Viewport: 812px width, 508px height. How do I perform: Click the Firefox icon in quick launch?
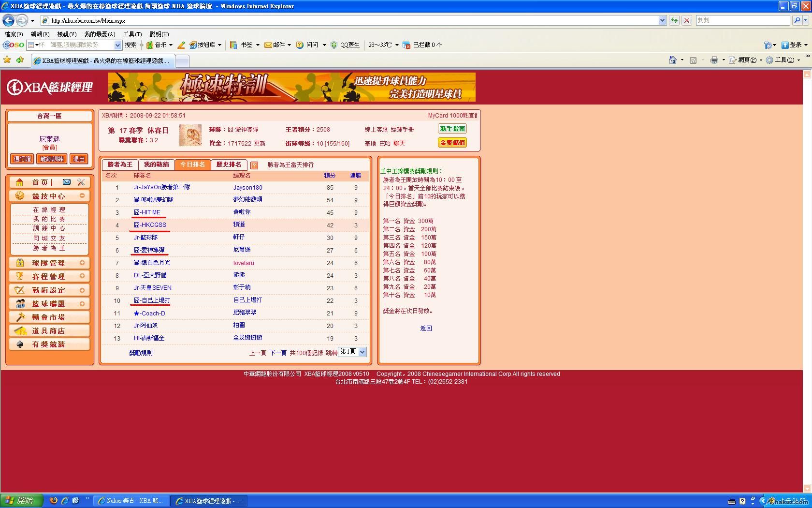pyautogui.click(x=54, y=501)
